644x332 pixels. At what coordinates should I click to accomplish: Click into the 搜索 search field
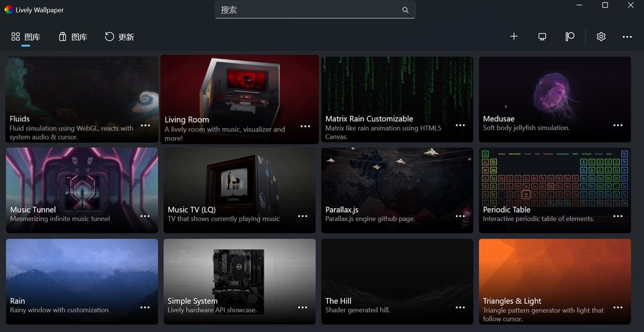click(309, 10)
